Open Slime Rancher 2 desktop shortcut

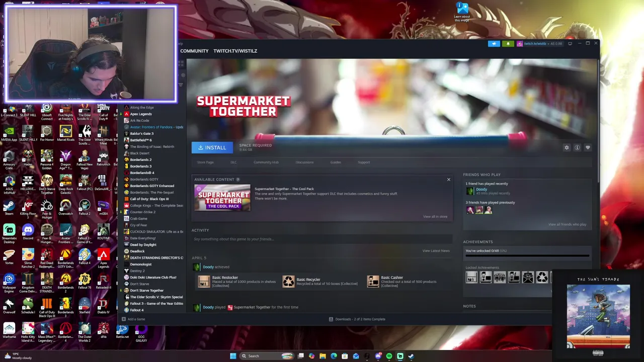click(x=28, y=257)
